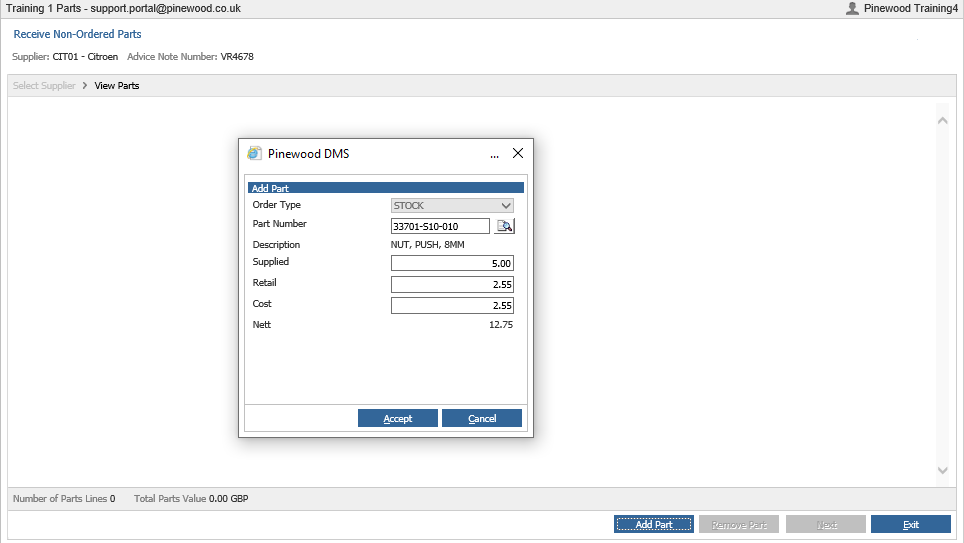Click the Receive Non-Ordered Parts heading
964x543 pixels.
coord(77,34)
